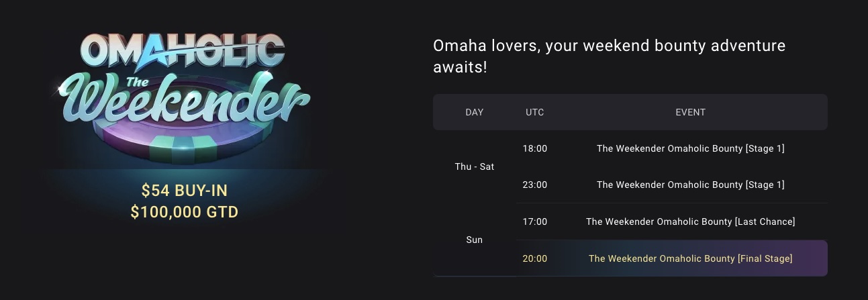Click the 18:00 time entry

tap(535, 148)
